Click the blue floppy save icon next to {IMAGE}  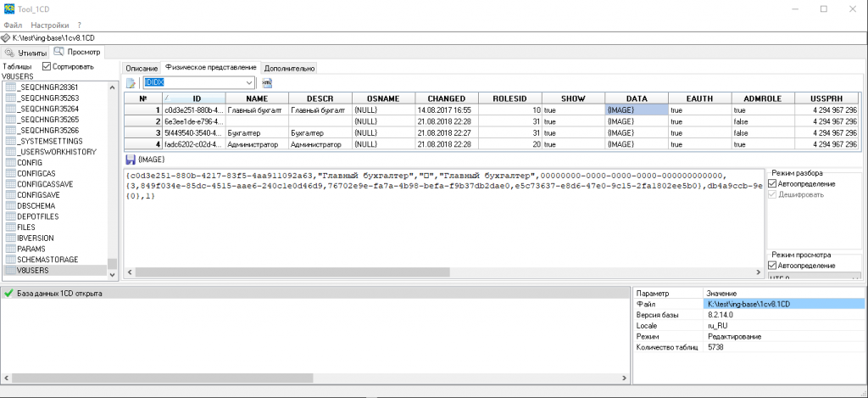(x=131, y=159)
